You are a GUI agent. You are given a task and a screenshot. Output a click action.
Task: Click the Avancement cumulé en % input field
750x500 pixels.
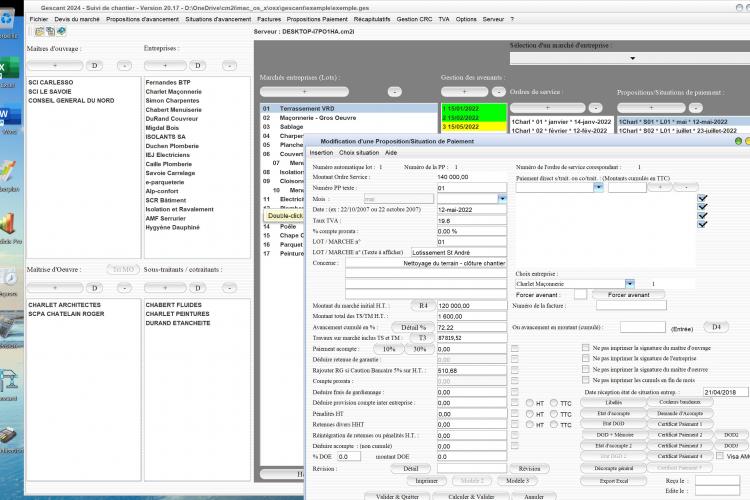tap(472, 327)
